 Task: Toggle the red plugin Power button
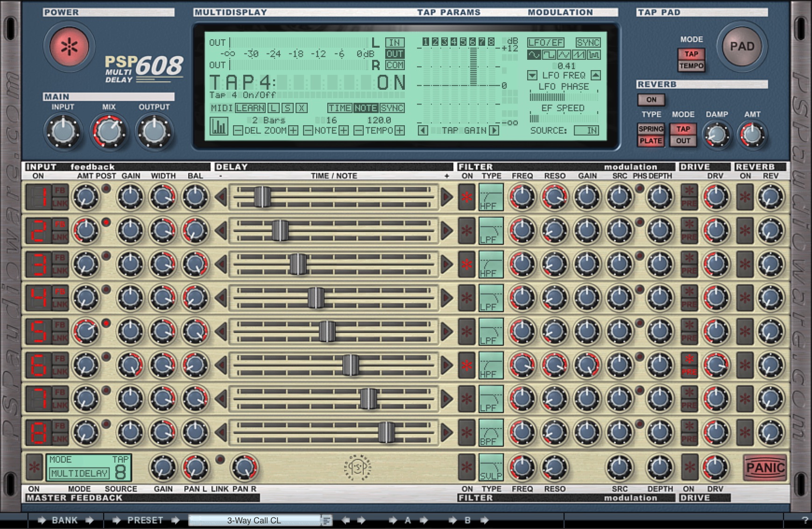click(x=69, y=46)
